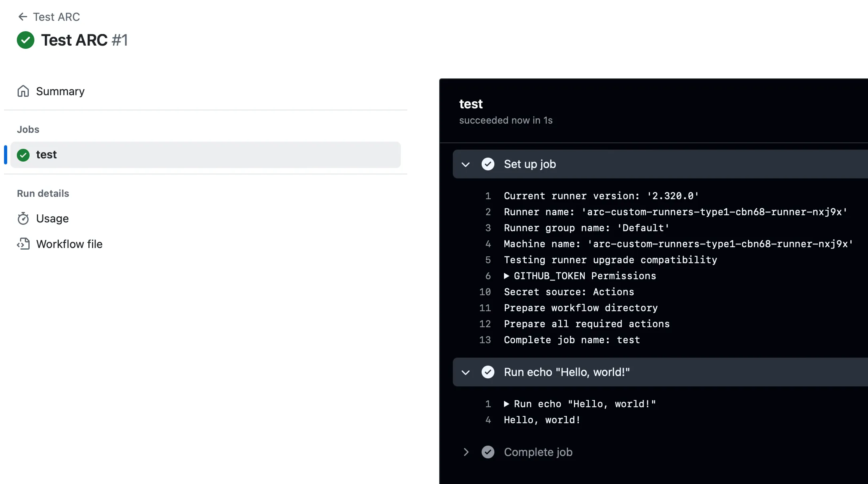The image size is (868, 484).
Task: Click the green check beside Test ARC #1
Action: (25, 40)
